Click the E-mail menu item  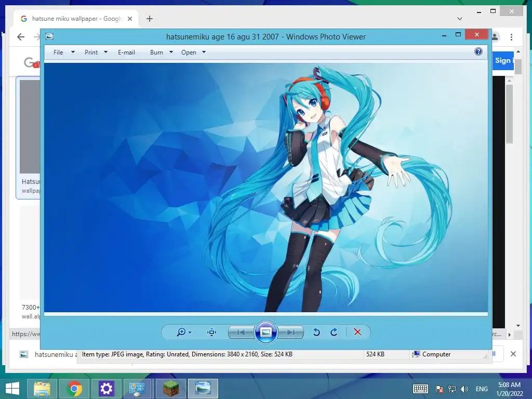point(126,52)
